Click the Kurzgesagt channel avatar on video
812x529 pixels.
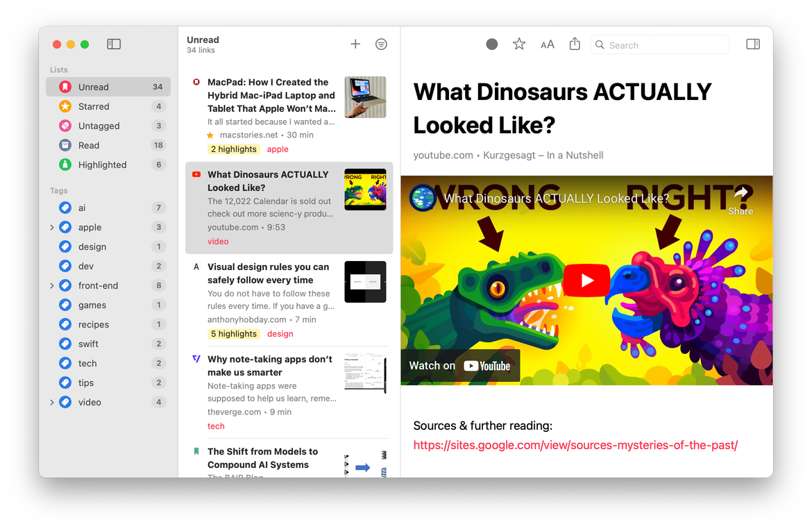pyautogui.click(x=423, y=198)
